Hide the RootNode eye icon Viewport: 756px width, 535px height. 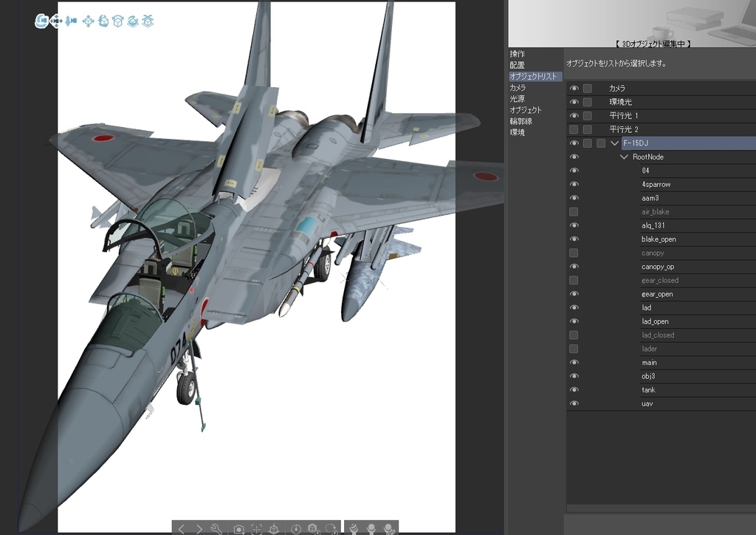click(574, 157)
